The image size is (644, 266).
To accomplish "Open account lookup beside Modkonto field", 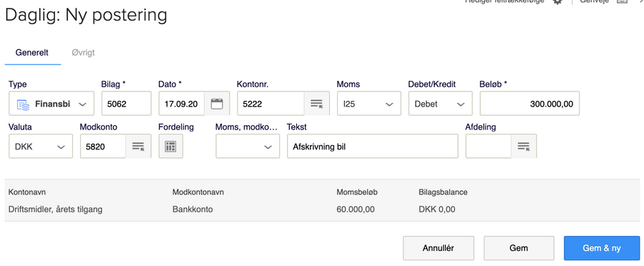I will pyautogui.click(x=138, y=146).
